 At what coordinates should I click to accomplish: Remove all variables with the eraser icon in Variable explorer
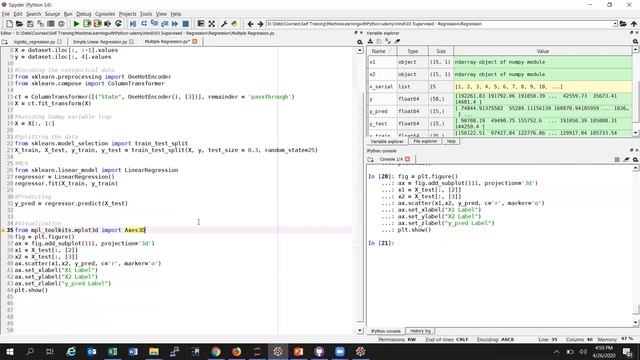point(397,41)
